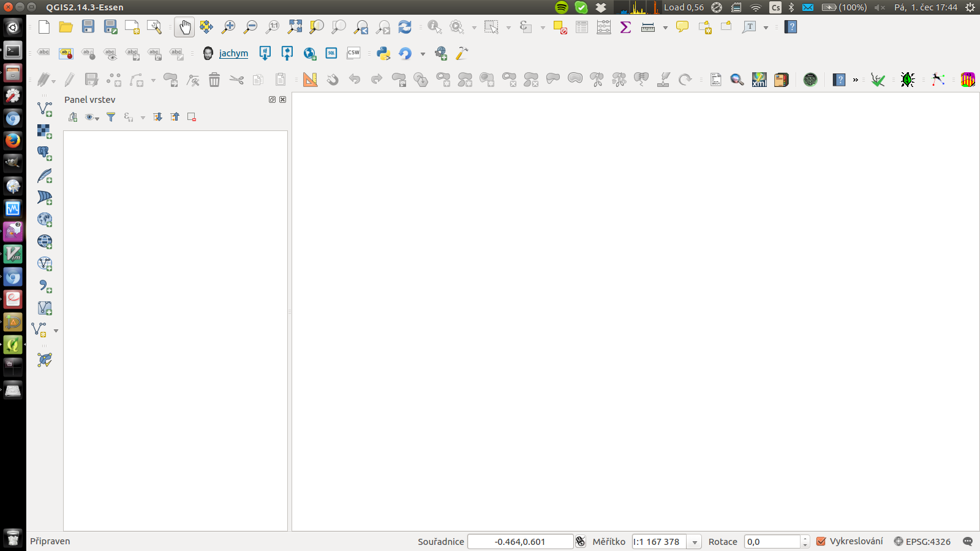980x551 pixels.
Task: Close the Panel vrstev panel
Action: (x=282, y=99)
